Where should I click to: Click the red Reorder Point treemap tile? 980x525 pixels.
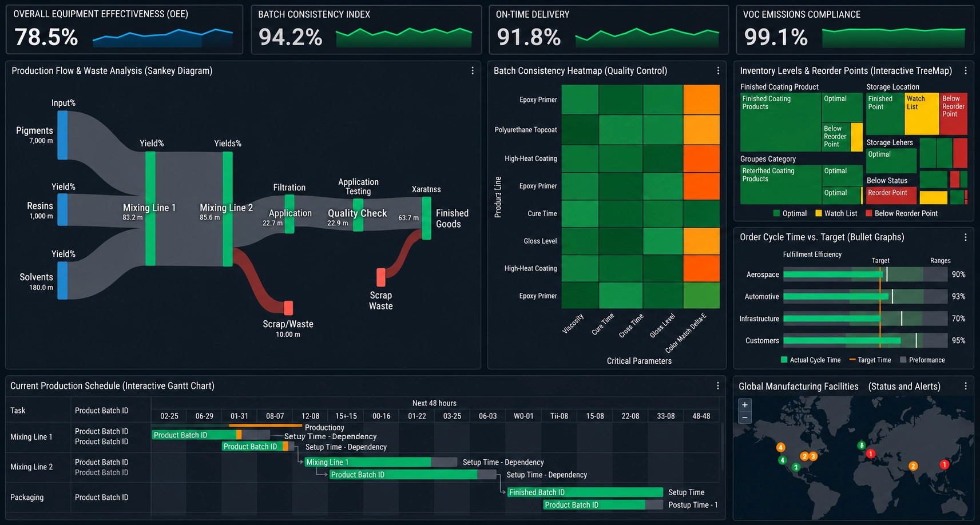891,196
